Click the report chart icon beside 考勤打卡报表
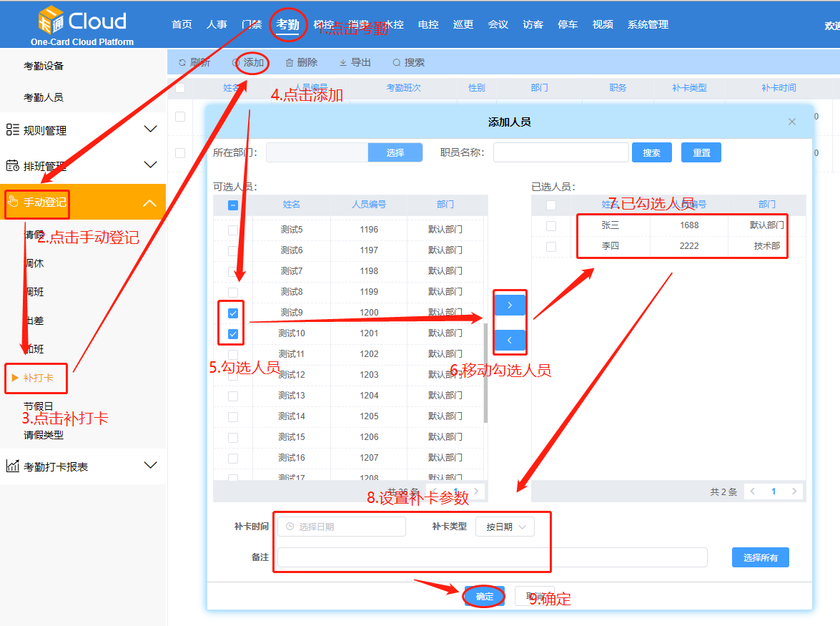 11,465
